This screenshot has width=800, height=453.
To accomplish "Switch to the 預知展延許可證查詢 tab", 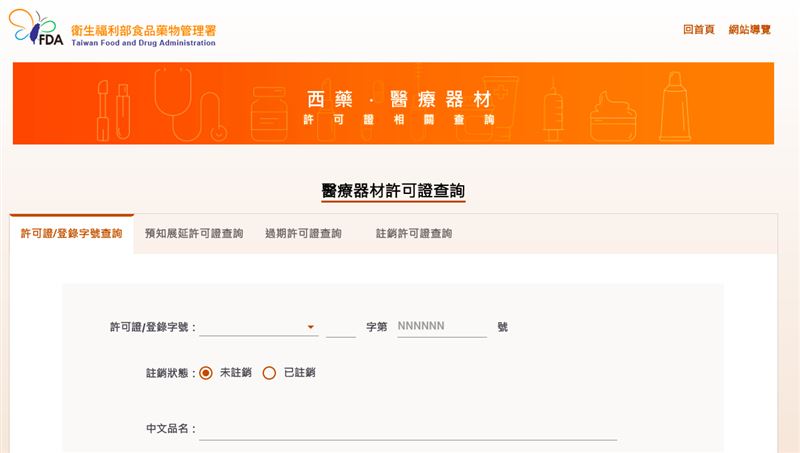I will [x=194, y=234].
